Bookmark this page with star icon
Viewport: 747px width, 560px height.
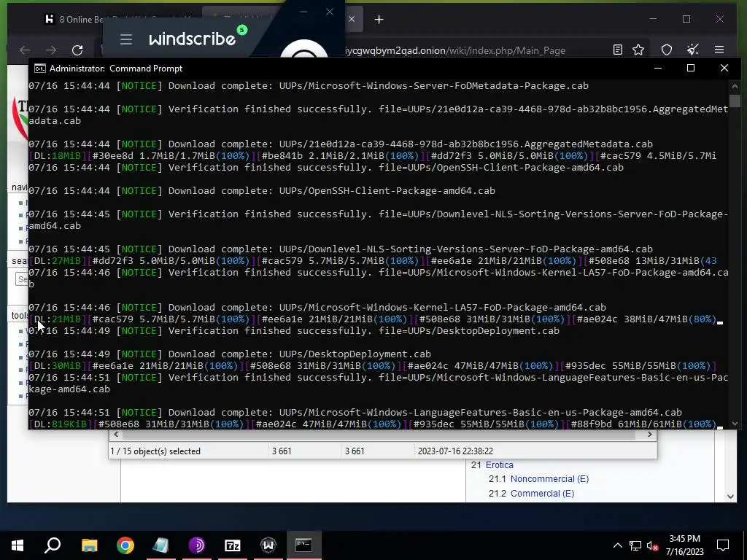638,50
